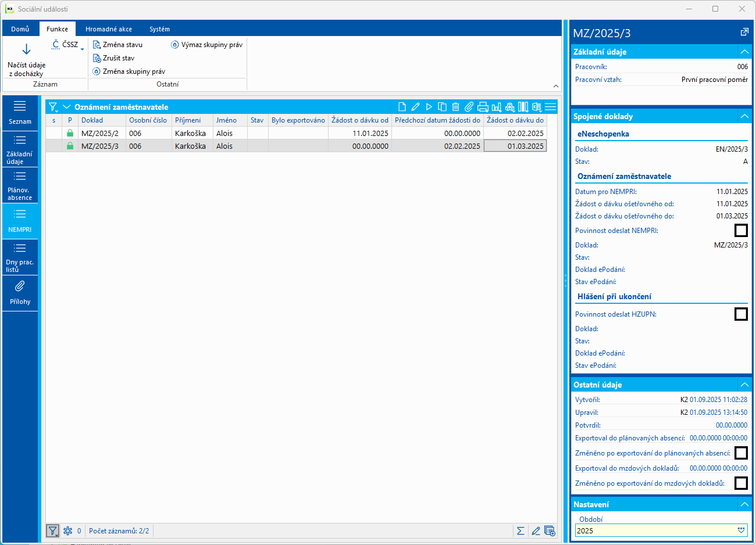This screenshot has height=545, width=756.
Task: Select the MZ/2025/2 row cell
Action: 102,133
